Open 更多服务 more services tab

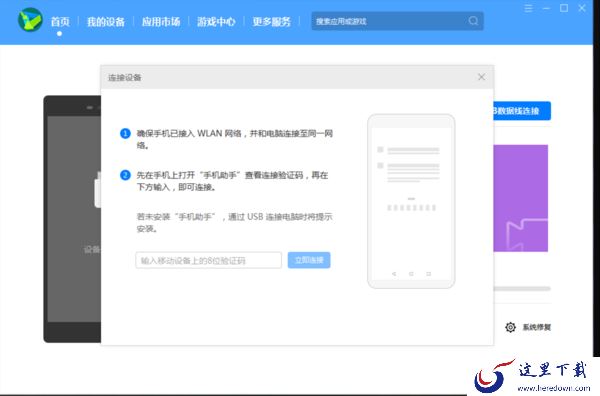coord(271,22)
